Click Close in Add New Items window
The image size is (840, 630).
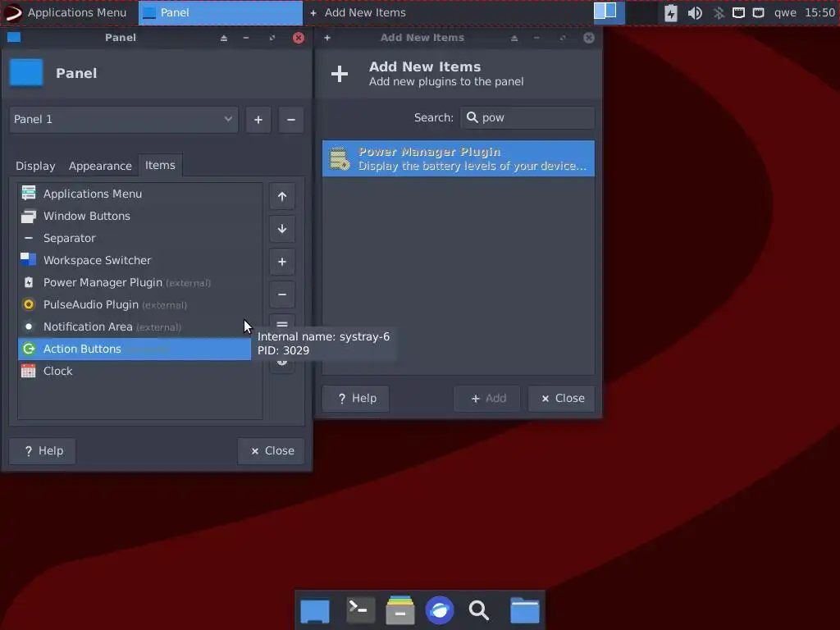click(x=561, y=399)
